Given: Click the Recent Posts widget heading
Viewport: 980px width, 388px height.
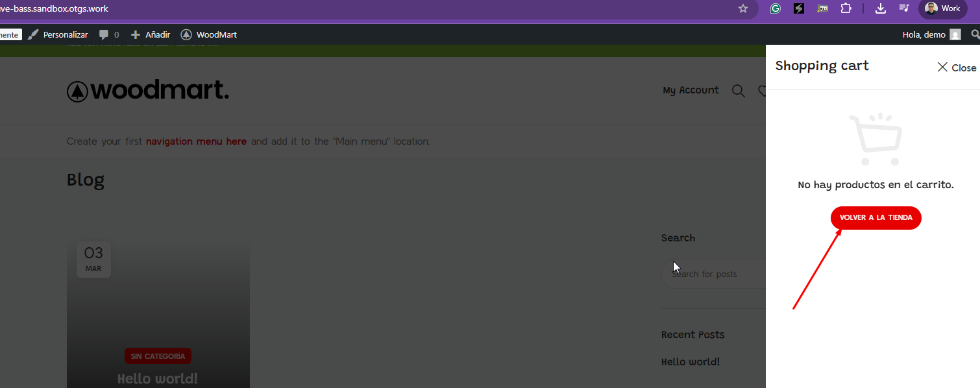Looking at the screenshot, I should (692, 335).
